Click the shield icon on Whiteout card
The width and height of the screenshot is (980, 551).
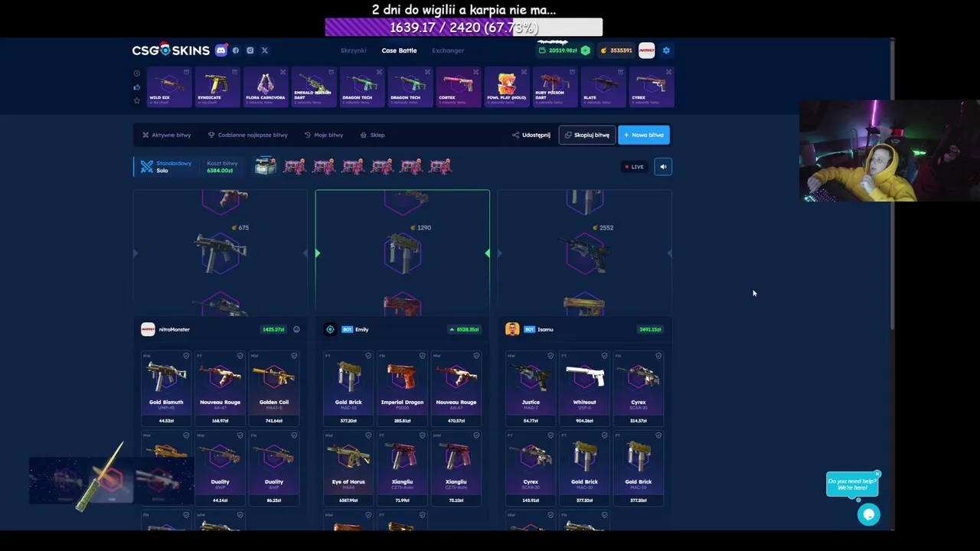coord(604,356)
